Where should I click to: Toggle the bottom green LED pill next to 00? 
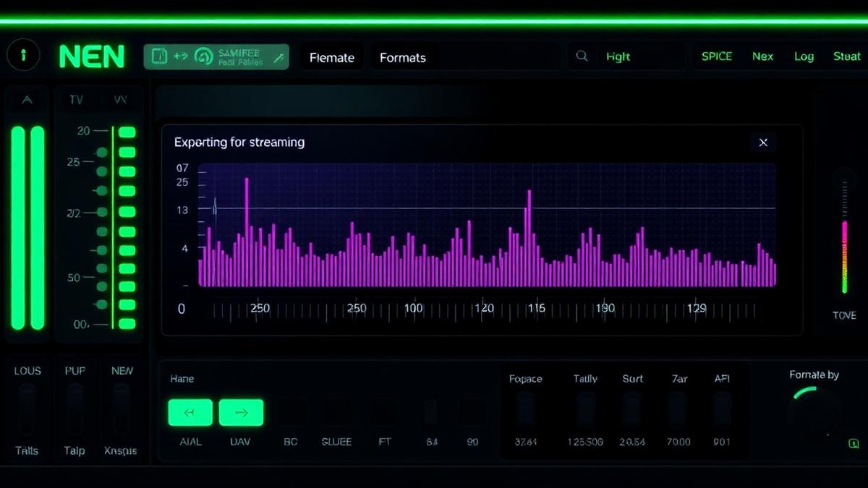127,324
